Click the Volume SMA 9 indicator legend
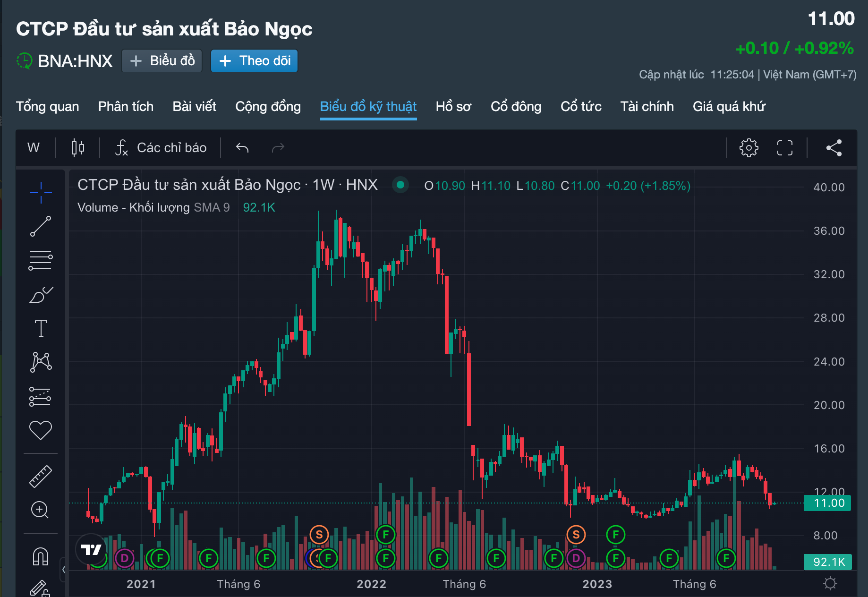The image size is (868, 597). coord(153,207)
